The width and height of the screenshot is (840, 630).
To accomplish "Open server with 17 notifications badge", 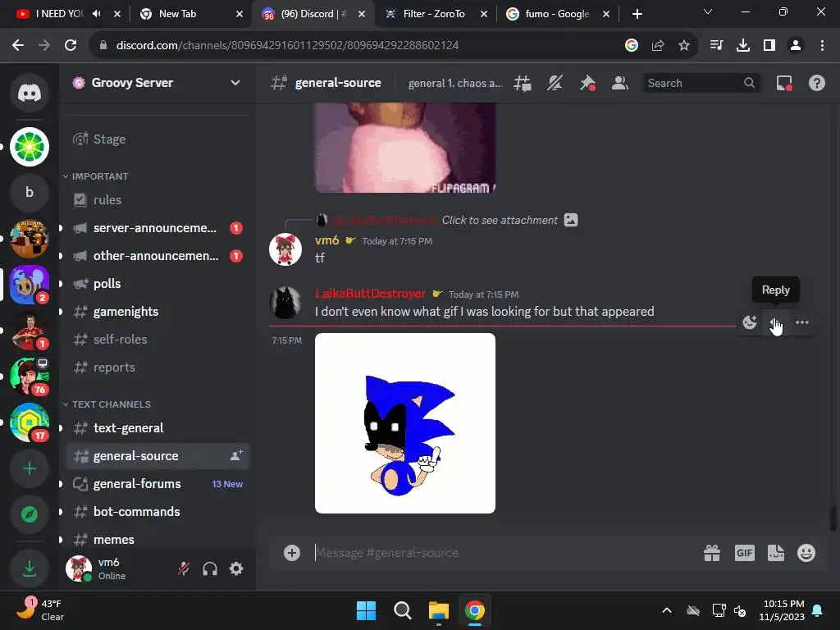I will [30, 423].
